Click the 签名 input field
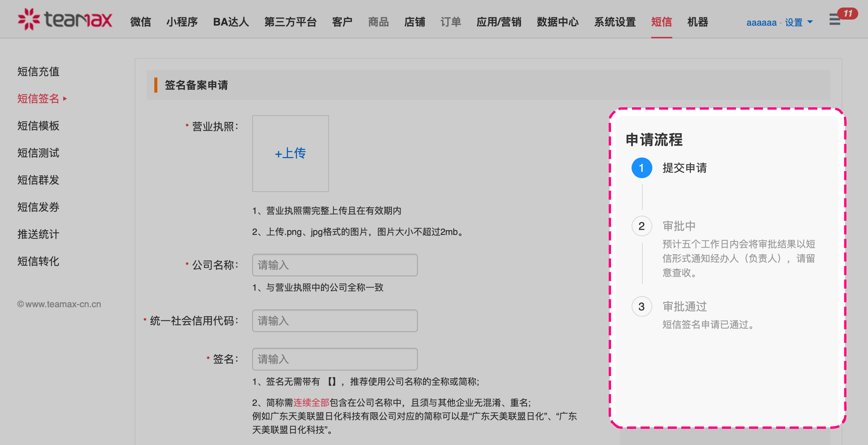 [x=334, y=359]
